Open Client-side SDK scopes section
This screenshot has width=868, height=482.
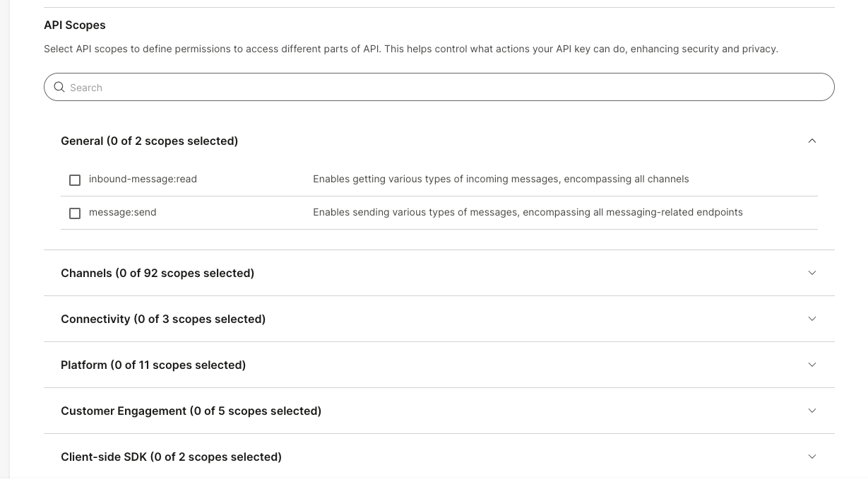(x=171, y=457)
